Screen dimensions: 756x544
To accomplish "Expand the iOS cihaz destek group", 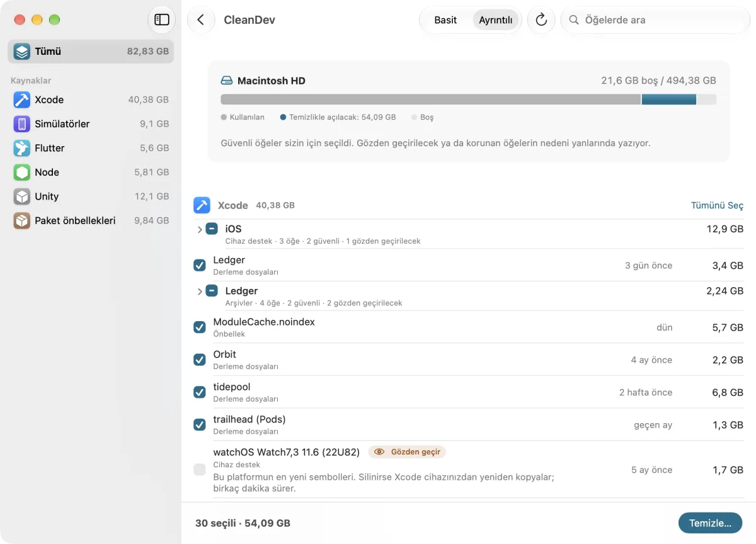I will tap(200, 229).
